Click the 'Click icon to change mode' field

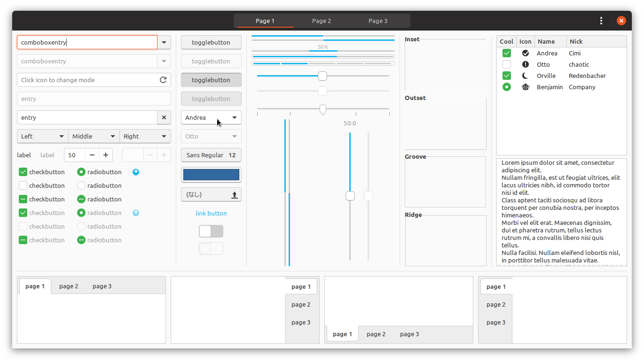click(94, 80)
